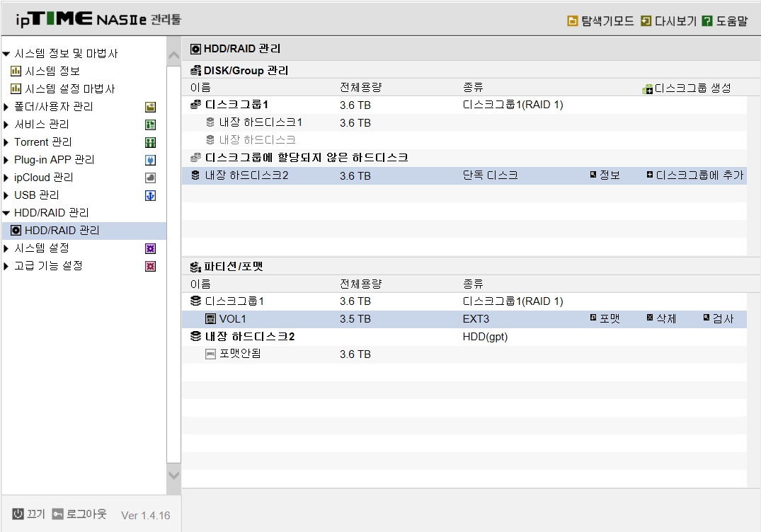
Task: Click the Plug-in APP 관리 plug icon
Action: pyautogui.click(x=151, y=160)
